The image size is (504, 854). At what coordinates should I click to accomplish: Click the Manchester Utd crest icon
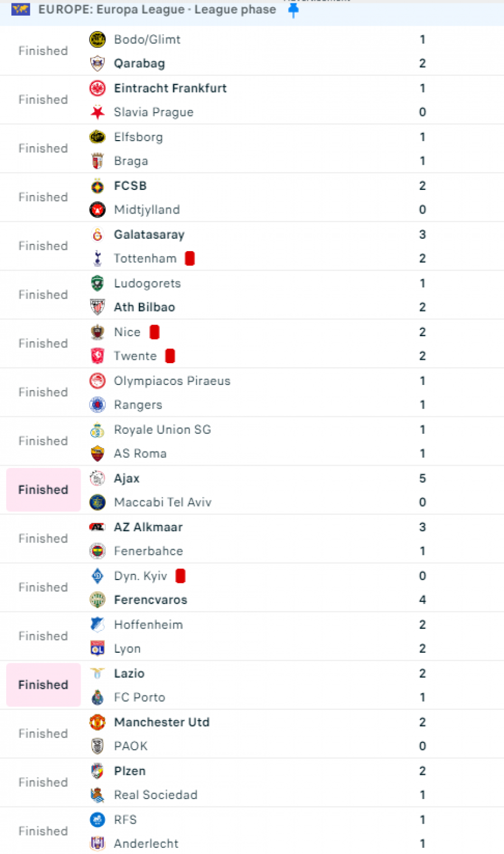[x=97, y=722]
